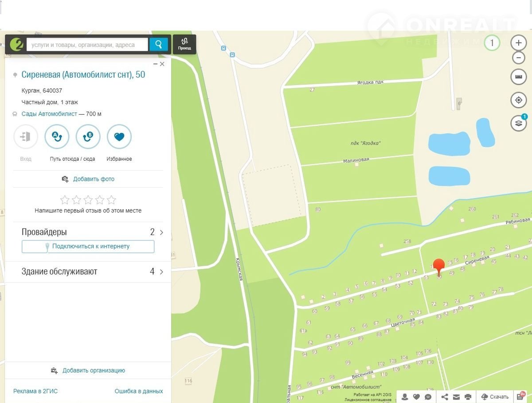The image size is (532, 403).
Task: Activate the ruler measurement tool
Action: 518,77
